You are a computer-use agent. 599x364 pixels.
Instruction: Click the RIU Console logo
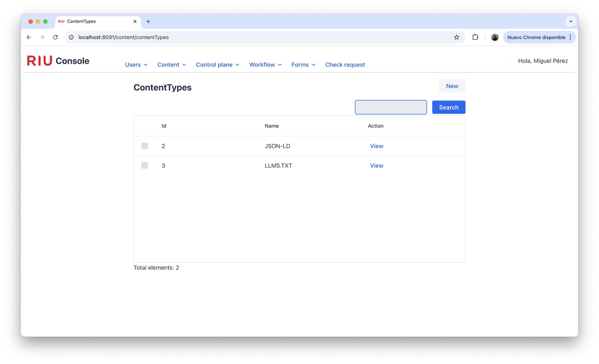click(x=58, y=61)
